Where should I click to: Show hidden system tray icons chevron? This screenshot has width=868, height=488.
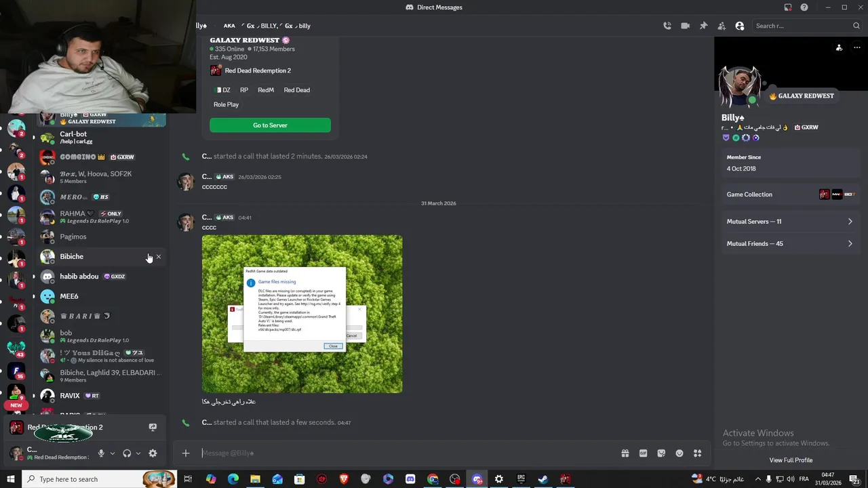[x=757, y=479]
